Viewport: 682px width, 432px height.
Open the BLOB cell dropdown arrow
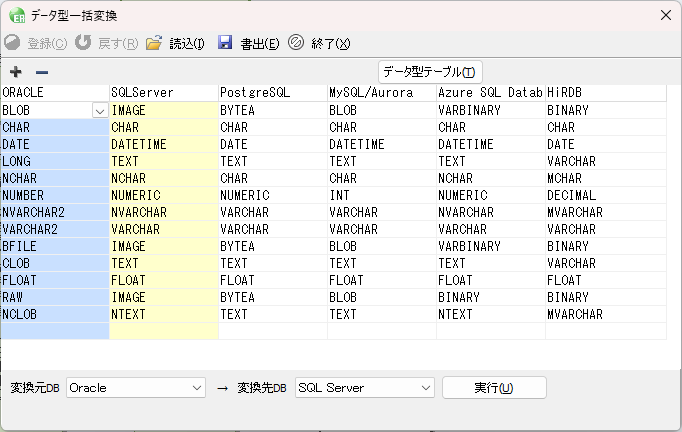pos(100,111)
